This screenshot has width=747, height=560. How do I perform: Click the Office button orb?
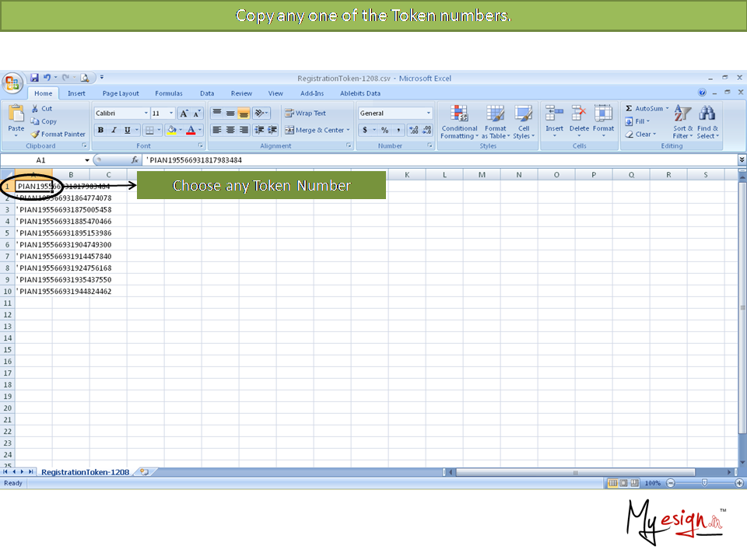pos(12,83)
